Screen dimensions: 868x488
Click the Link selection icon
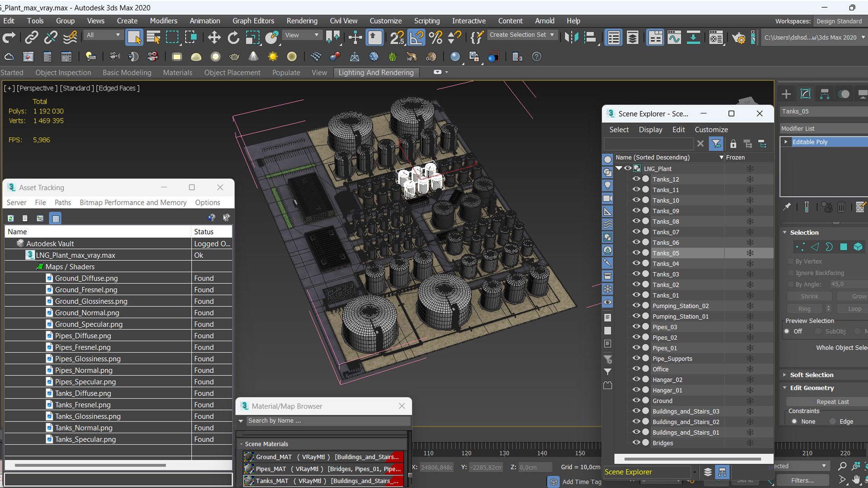[x=31, y=38]
